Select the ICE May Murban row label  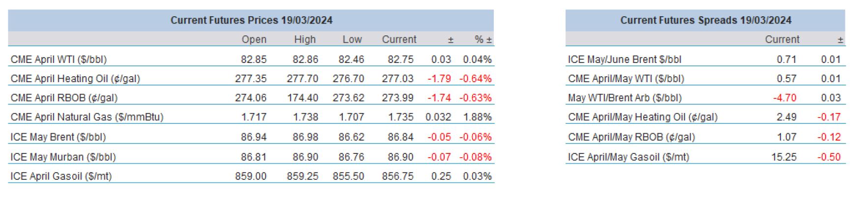[63, 157]
